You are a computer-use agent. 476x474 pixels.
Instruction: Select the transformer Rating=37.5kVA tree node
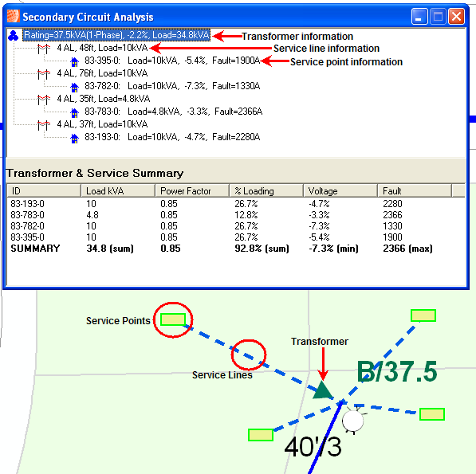[117, 35]
